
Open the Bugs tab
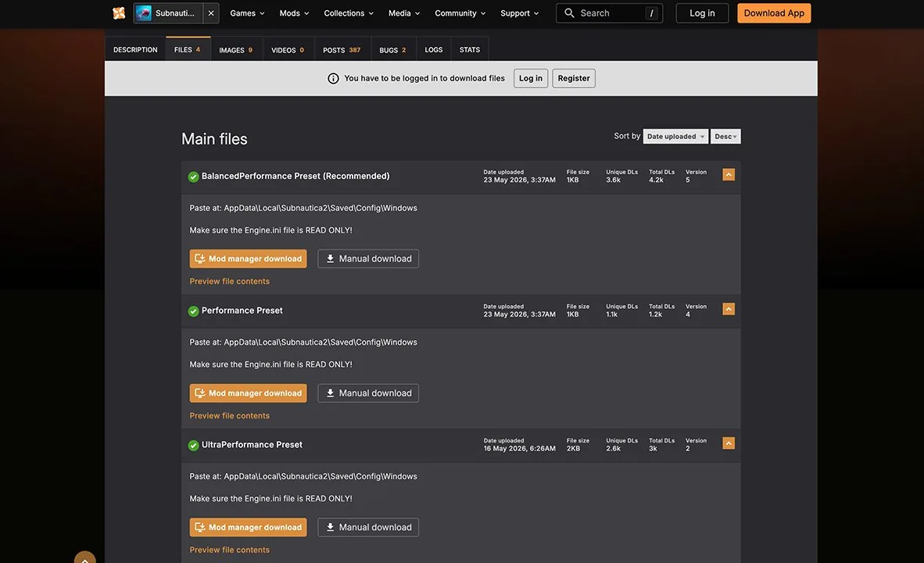pos(392,50)
